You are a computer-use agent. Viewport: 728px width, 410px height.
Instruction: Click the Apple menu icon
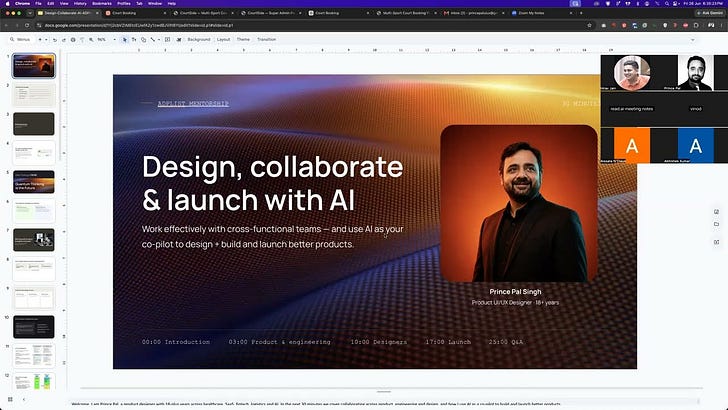tap(7, 3)
